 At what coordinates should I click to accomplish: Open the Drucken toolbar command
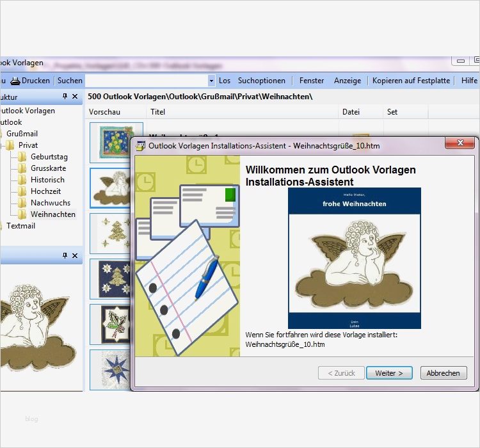pos(35,81)
